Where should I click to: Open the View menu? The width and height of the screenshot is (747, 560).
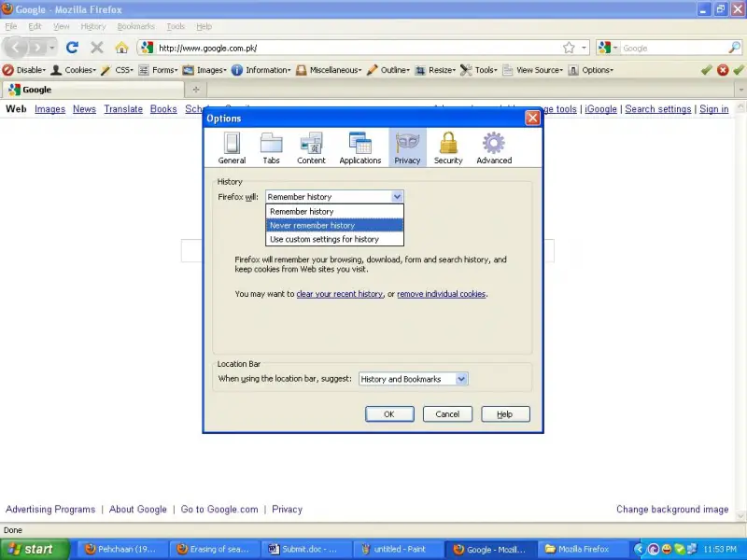[x=61, y=26]
